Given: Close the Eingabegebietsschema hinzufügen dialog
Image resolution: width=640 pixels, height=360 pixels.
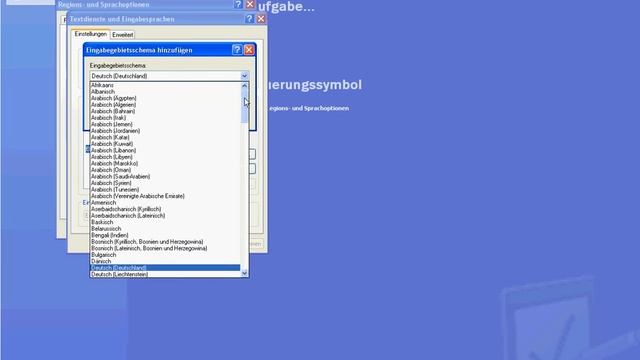Looking at the screenshot, I should pos(249,50).
